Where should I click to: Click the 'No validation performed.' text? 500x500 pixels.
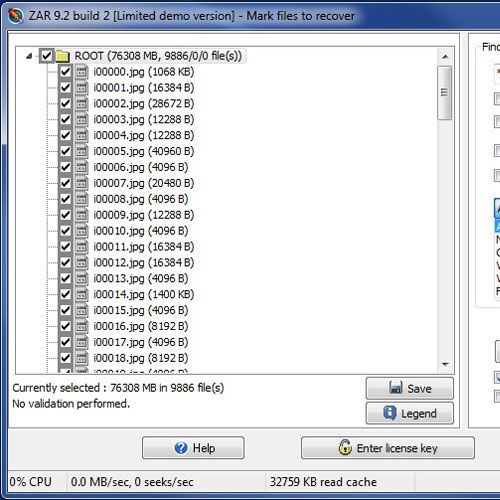(x=71, y=404)
